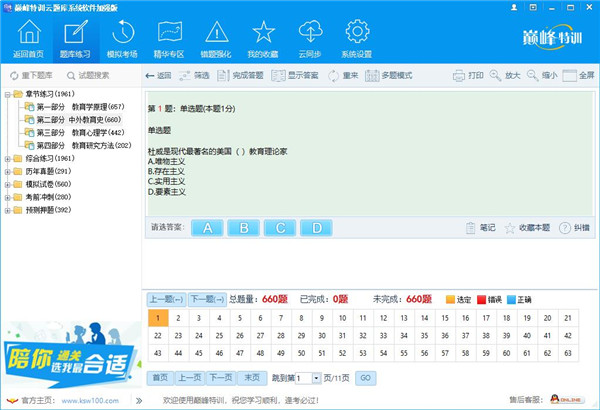
Task: Collapse the 章节练习 tree folder
Action: [x=8, y=94]
